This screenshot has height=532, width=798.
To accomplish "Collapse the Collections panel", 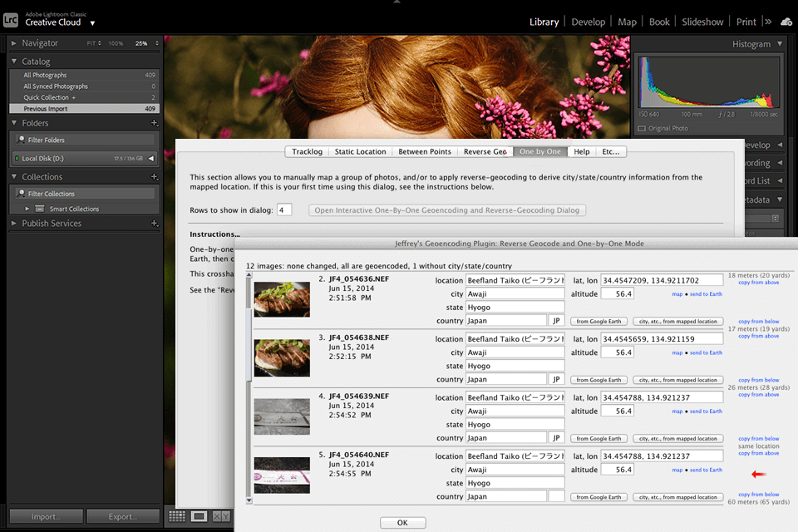I will click(14, 177).
